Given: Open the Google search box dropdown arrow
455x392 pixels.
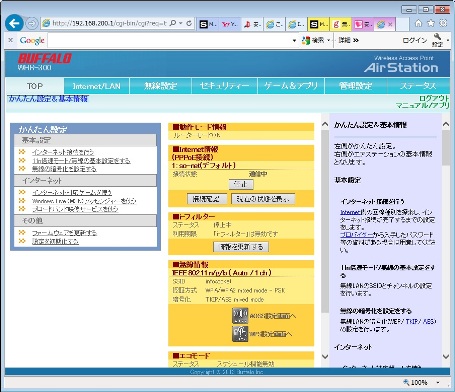Looking at the screenshot, I should 294,41.
